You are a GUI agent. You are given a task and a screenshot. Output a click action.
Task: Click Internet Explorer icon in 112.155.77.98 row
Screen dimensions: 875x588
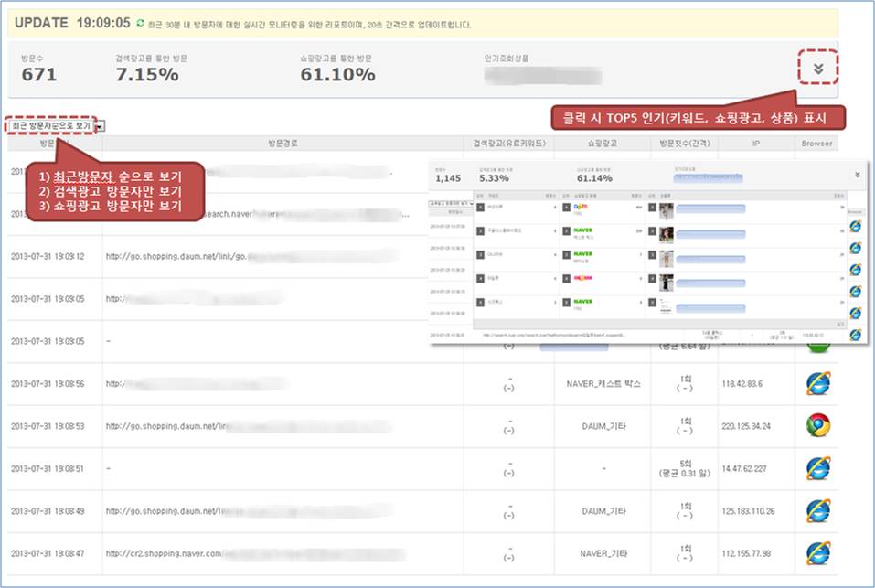coord(817,552)
